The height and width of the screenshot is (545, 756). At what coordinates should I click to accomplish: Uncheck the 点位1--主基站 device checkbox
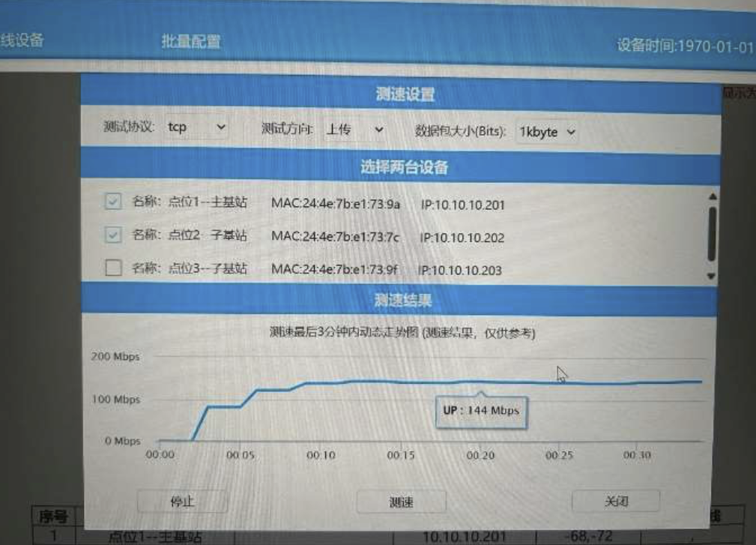point(113,201)
